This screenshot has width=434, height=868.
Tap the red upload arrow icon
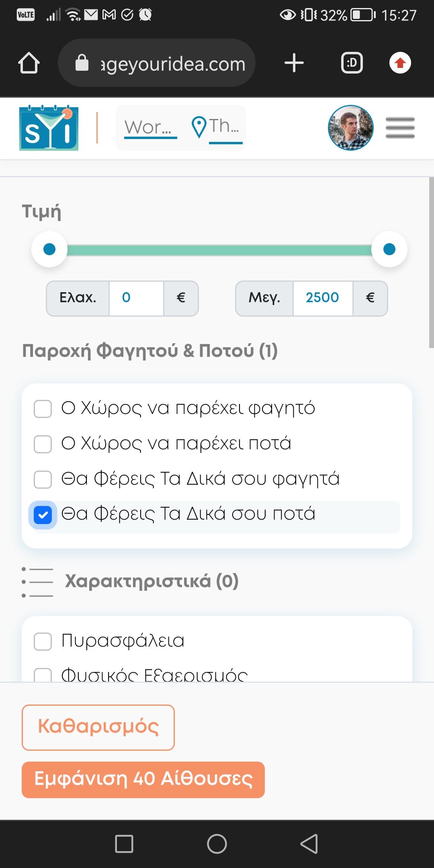coord(400,63)
